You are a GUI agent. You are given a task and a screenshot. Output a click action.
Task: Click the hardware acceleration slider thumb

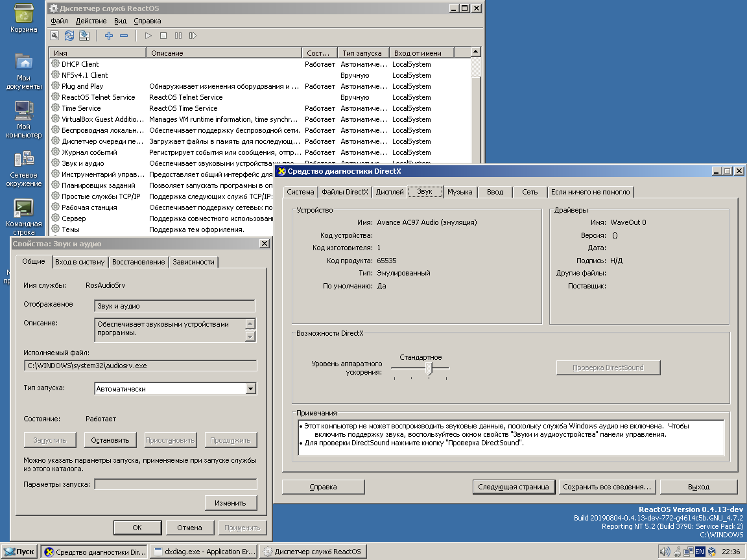tap(429, 369)
